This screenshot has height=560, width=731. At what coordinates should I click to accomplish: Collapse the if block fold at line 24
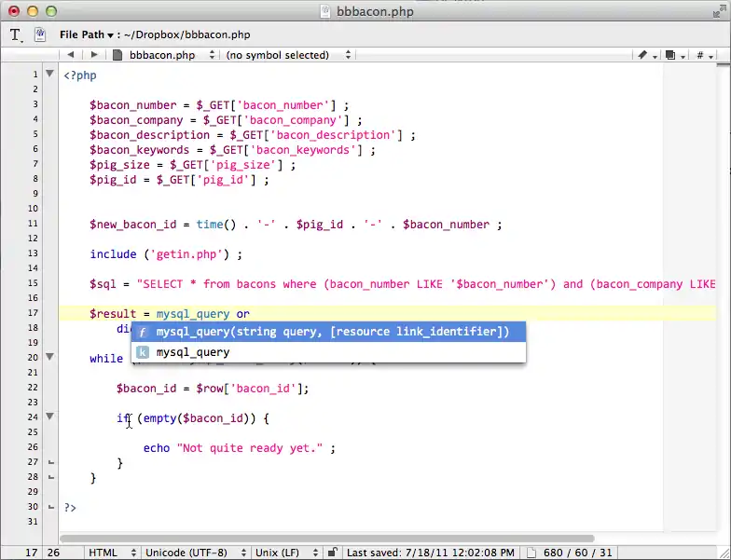50,417
